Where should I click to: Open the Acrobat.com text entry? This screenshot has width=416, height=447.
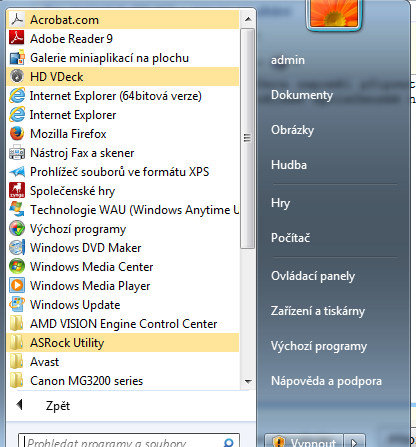(64, 20)
